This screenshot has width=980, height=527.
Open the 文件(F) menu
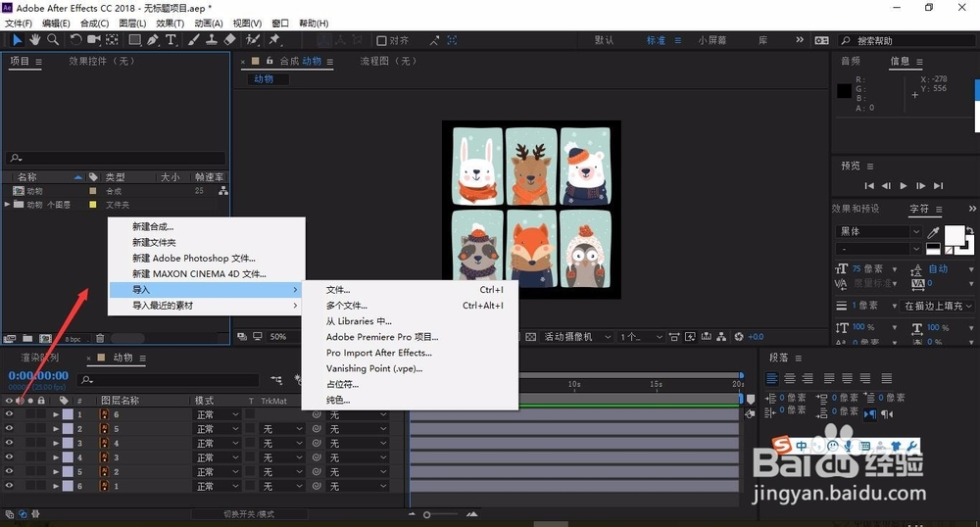coord(18,24)
